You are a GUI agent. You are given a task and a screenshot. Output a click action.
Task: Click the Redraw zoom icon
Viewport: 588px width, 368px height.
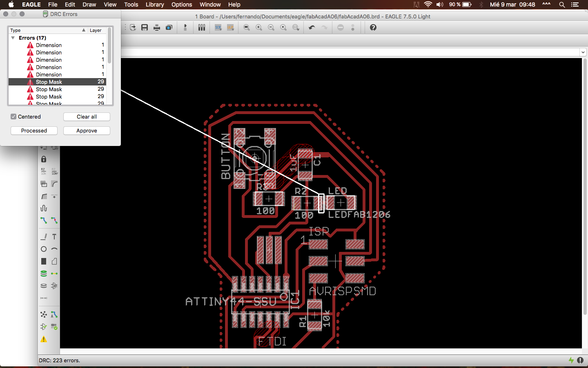click(283, 27)
